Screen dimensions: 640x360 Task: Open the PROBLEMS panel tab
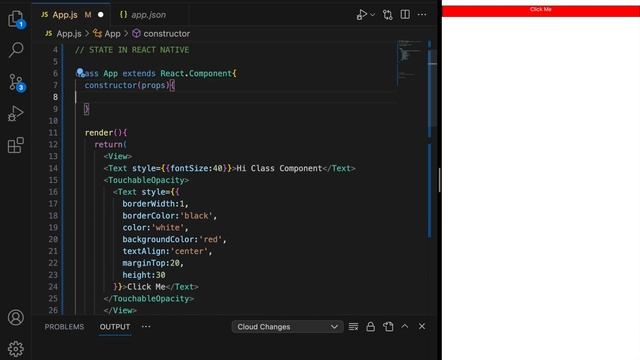(x=64, y=327)
